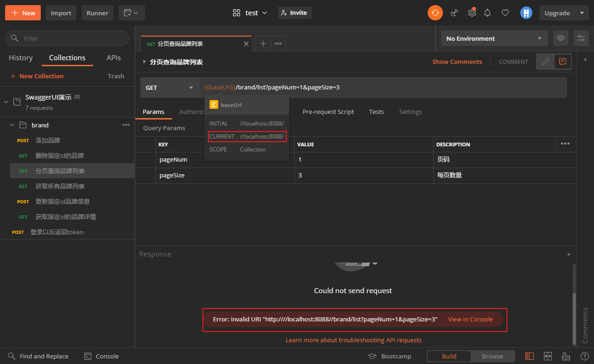Click the Invite button
The width and height of the screenshot is (594, 364).
pyautogui.click(x=295, y=13)
